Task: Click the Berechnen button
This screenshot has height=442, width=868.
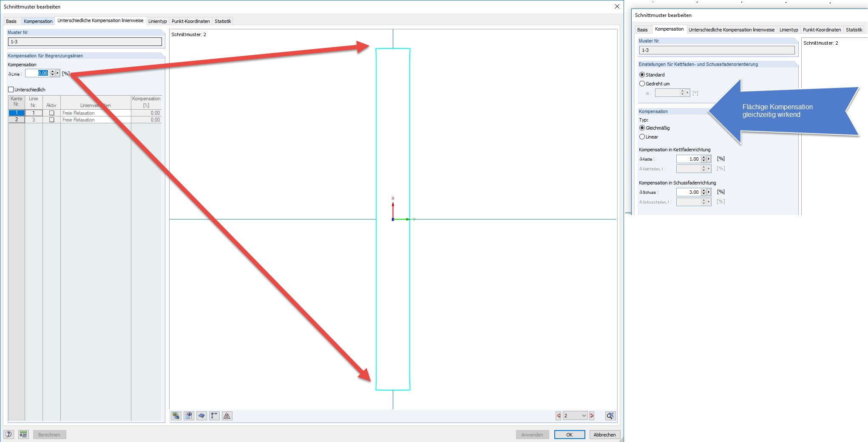Action: coord(49,434)
